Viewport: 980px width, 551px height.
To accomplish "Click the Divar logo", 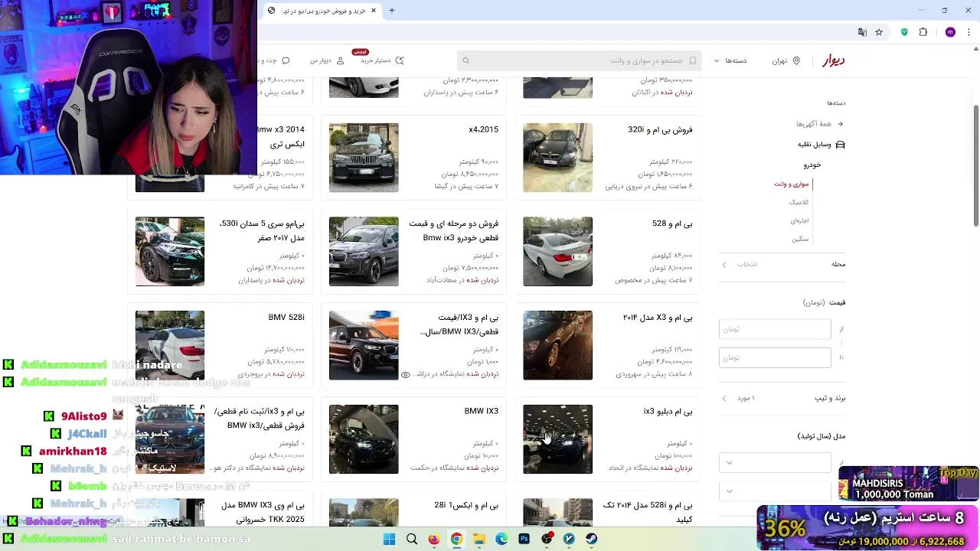I will click(x=833, y=60).
